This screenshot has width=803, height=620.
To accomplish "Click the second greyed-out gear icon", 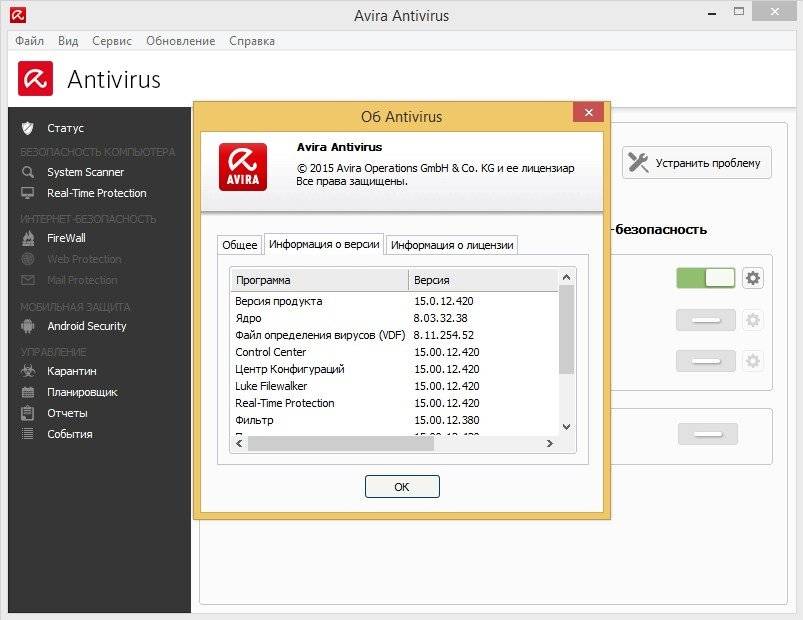I will tap(753, 320).
